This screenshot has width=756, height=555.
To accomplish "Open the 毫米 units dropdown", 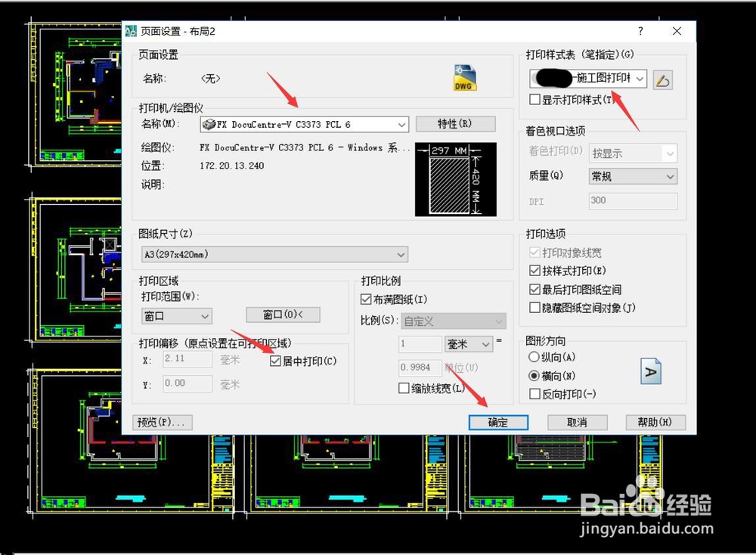I will pos(468,344).
